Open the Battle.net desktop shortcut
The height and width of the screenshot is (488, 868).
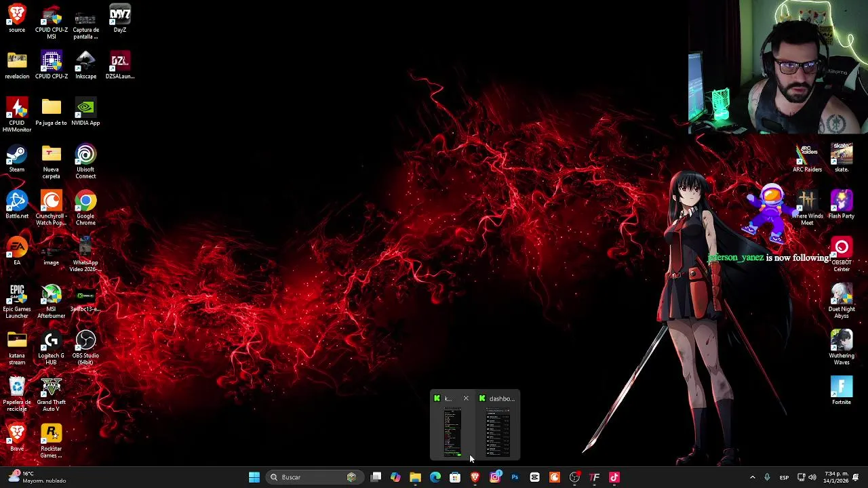coord(17,205)
